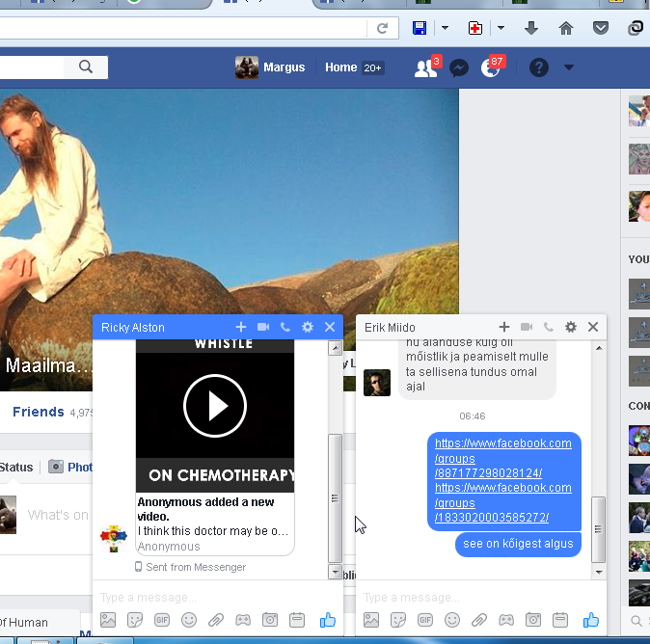The width and height of the screenshot is (650, 644).
Task: Start video call with Ricky Alston
Action: (x=263, y=327)
